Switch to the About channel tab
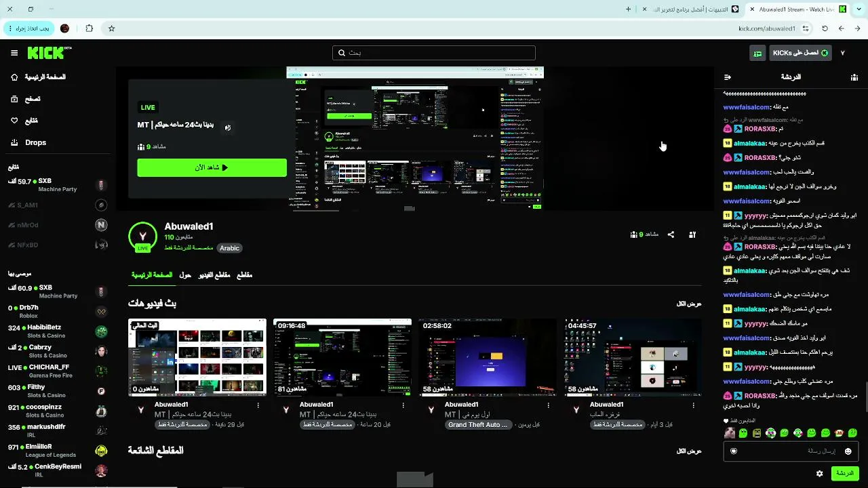This screenshot has height=488, width=868. point(185,275)
